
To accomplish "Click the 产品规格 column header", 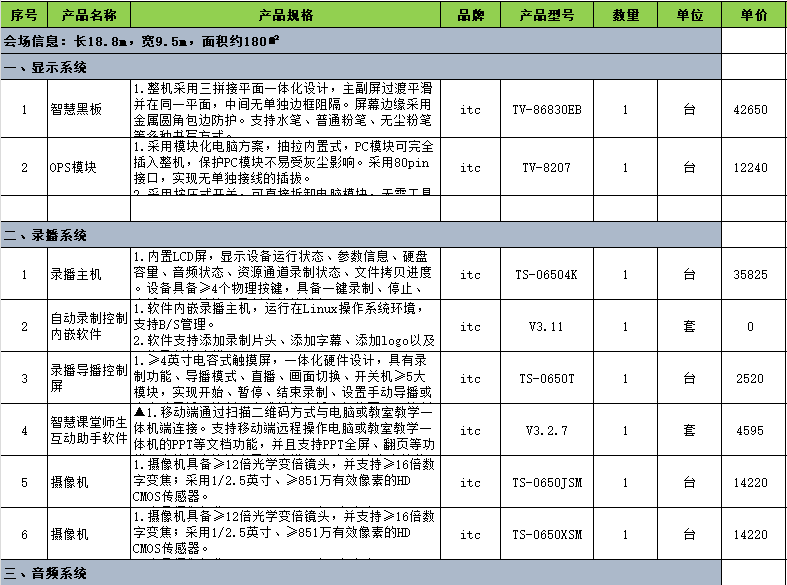I will 285,15.
